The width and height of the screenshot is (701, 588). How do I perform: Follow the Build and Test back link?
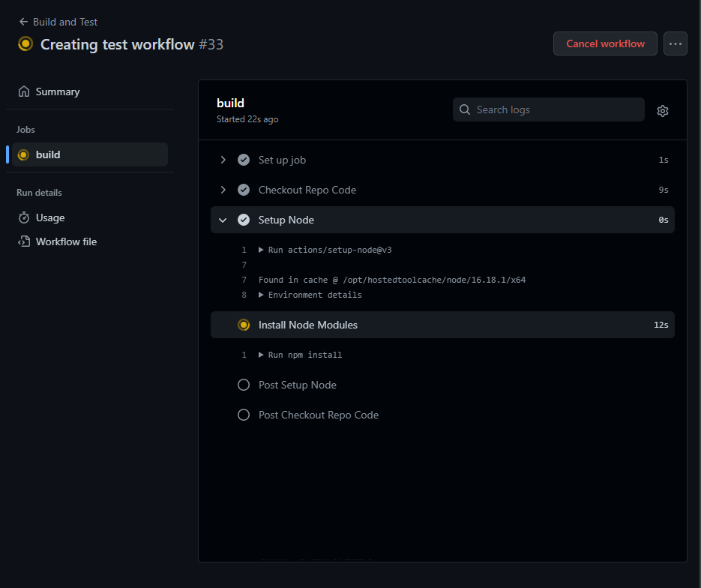coord(65,22)
